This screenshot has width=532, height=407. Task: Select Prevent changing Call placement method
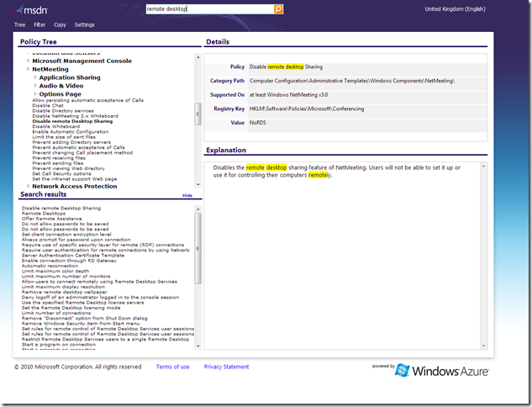pos(82,153)
